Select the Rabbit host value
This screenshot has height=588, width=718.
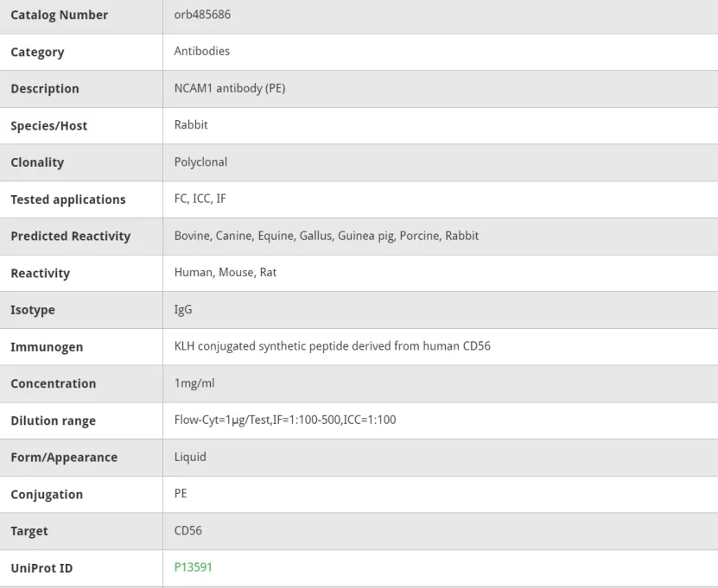click(191, 125)
